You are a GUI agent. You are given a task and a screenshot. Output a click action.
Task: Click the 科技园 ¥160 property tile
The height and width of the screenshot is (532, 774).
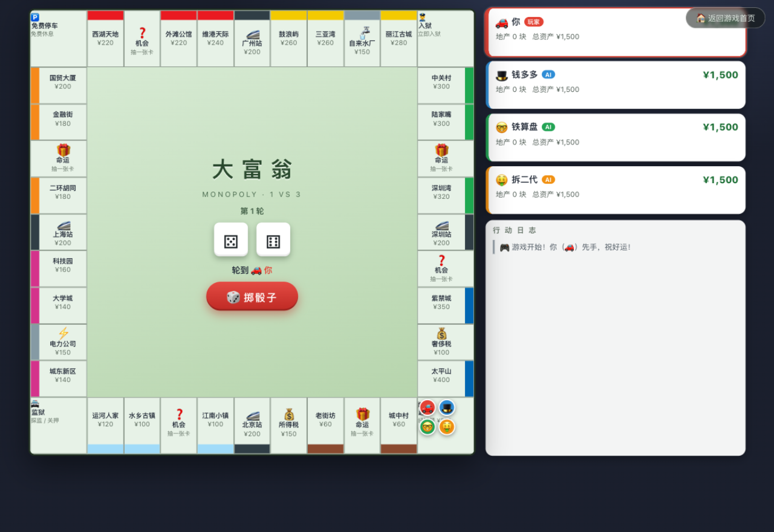click(x=59, y=268)
